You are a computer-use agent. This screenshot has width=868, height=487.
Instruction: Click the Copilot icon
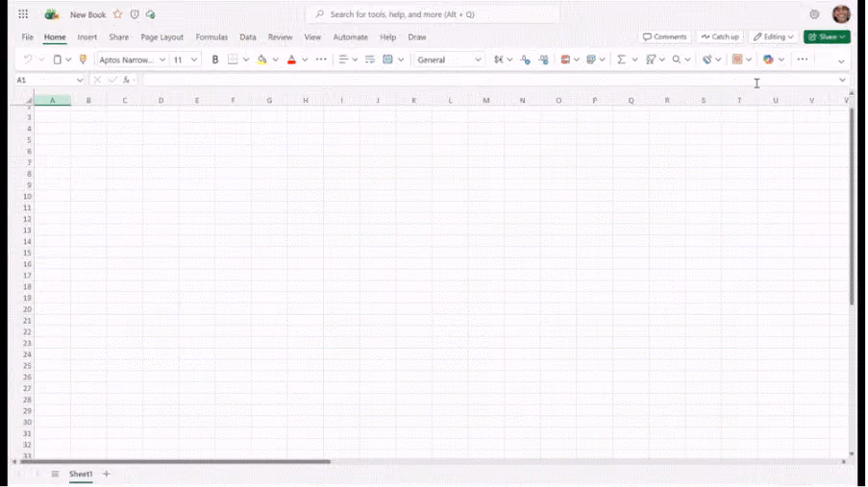tap(768, 60)
